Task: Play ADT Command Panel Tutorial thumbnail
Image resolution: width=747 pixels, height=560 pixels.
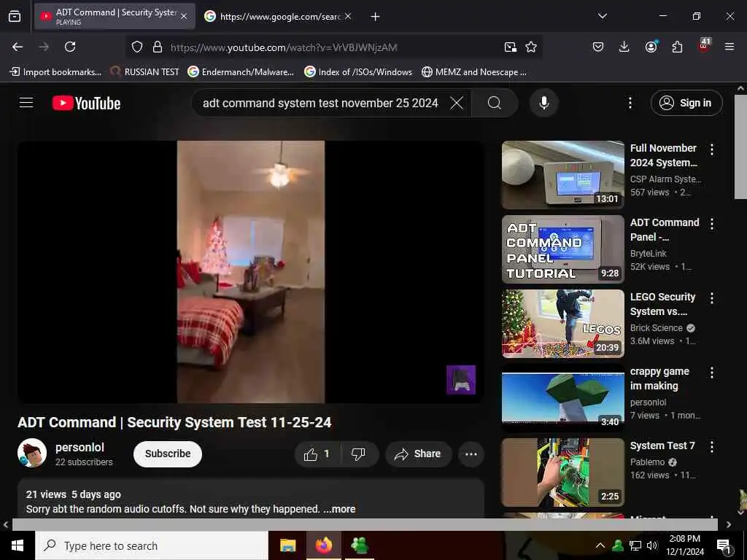Action: click(x=563, y=249)
